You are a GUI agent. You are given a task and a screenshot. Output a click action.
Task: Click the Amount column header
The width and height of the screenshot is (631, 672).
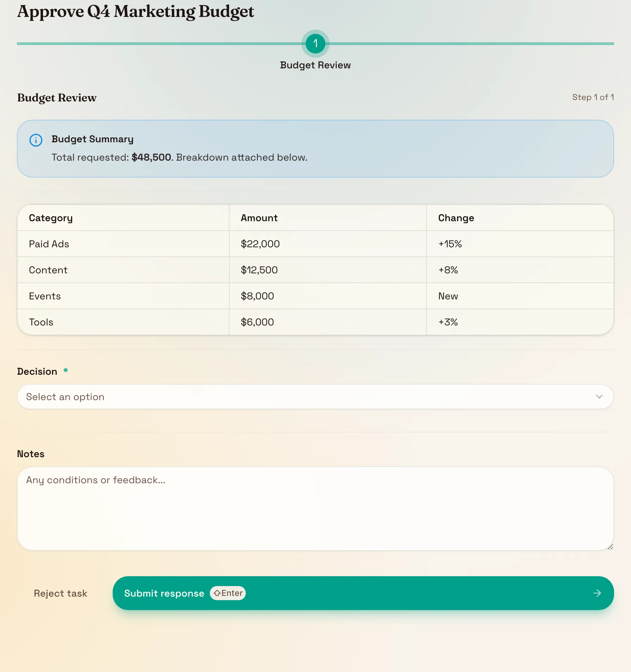pos(259,218)
